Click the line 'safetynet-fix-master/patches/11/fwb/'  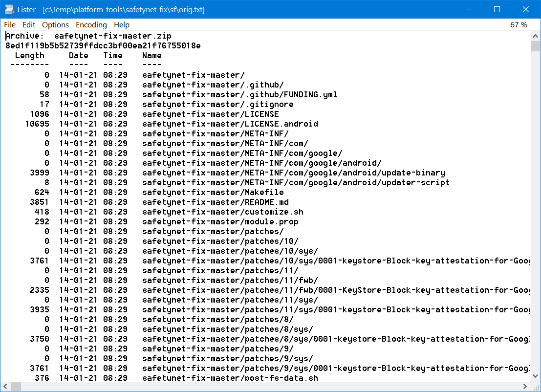(230, 280)
